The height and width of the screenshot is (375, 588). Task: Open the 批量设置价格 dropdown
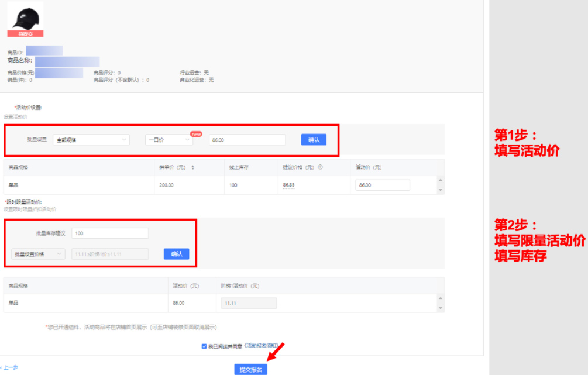tap(39, 254)
